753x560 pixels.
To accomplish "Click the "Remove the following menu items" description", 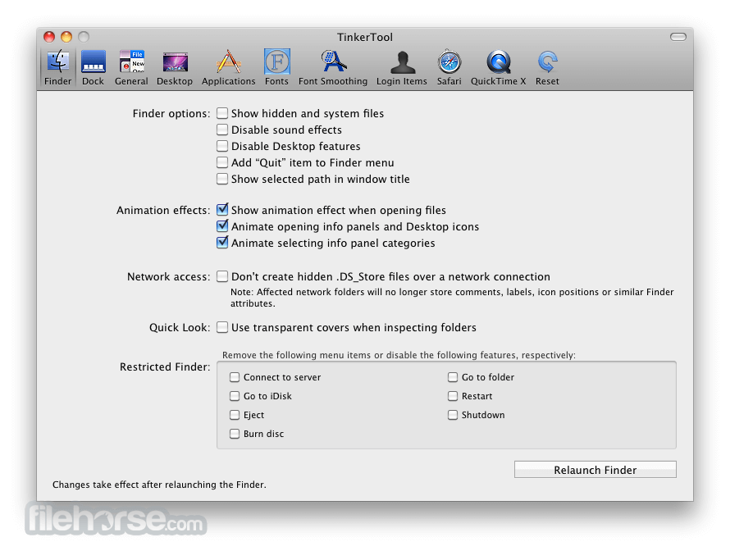I will pyautogui.click(x=399, y=355).
